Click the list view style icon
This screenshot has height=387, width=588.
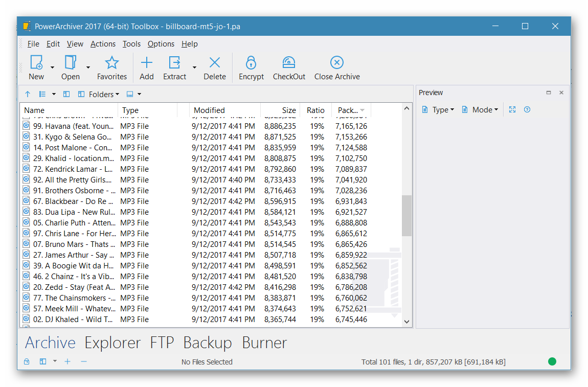pos(42,94)
